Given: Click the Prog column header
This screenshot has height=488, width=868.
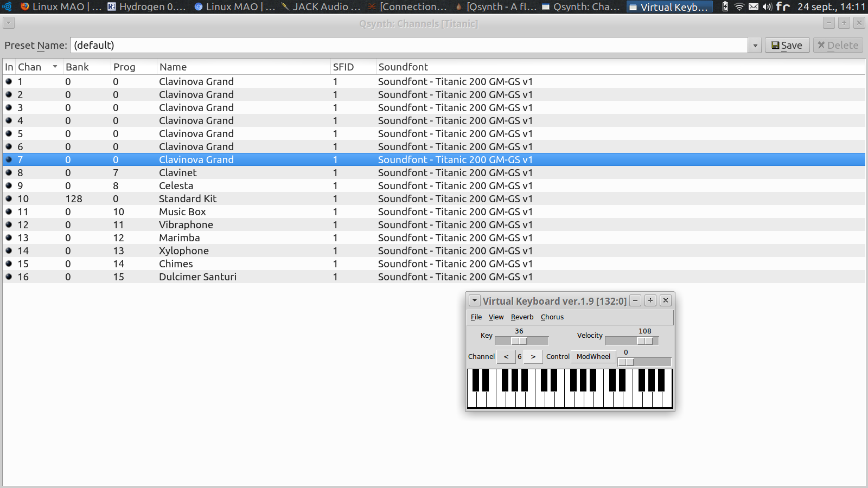Looking at the screenshot, I should pos(134,67).
